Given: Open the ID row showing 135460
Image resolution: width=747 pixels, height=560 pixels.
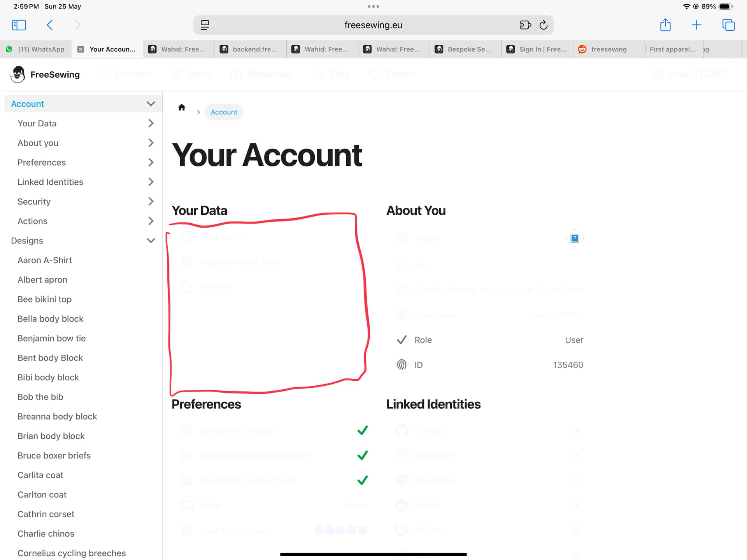Looking at the screenshot, I should coord(489,365).
